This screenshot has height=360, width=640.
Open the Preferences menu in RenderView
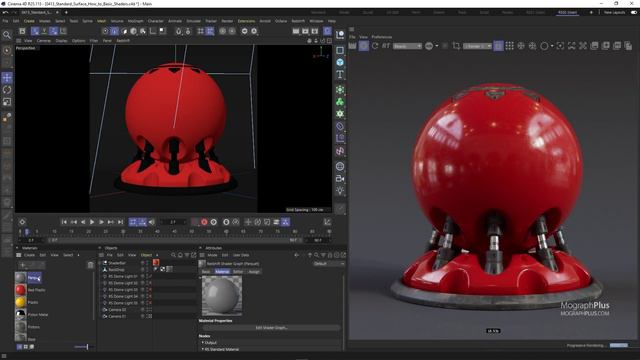(x=382, y=37)
